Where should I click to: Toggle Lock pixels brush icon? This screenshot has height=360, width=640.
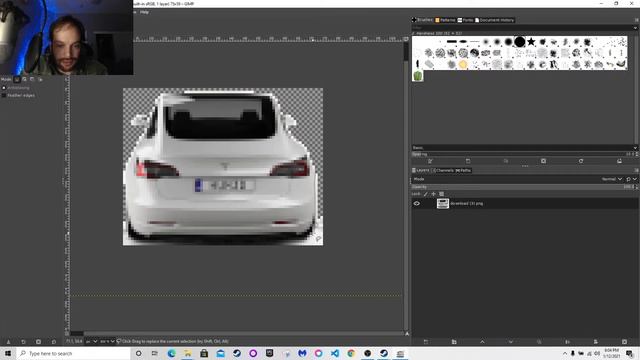tap(425, 194)
